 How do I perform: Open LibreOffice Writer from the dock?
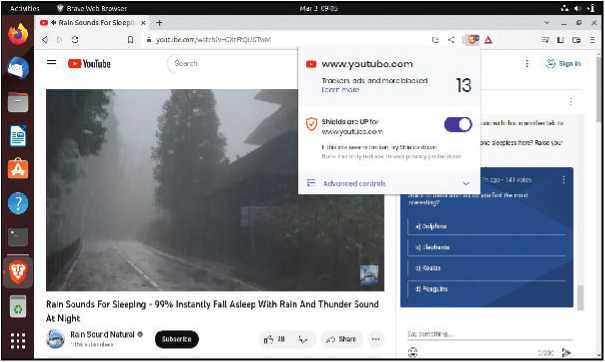18,135
